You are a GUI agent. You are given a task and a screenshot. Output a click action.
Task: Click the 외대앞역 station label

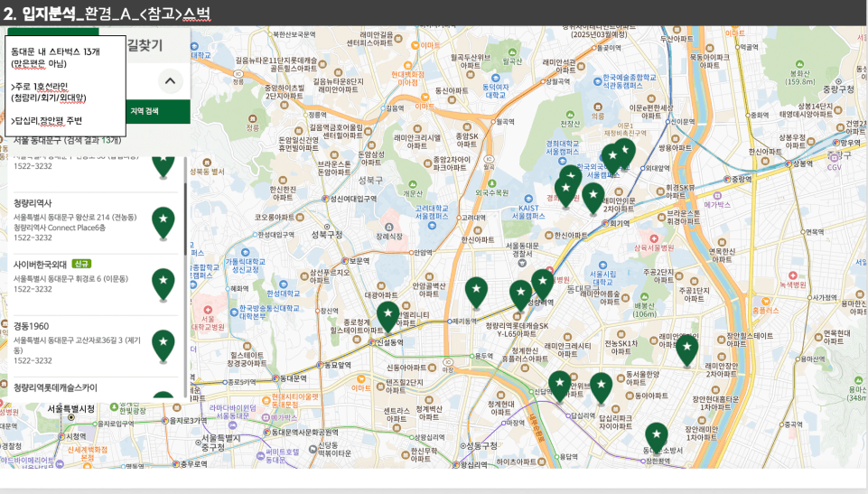point(658,168)
